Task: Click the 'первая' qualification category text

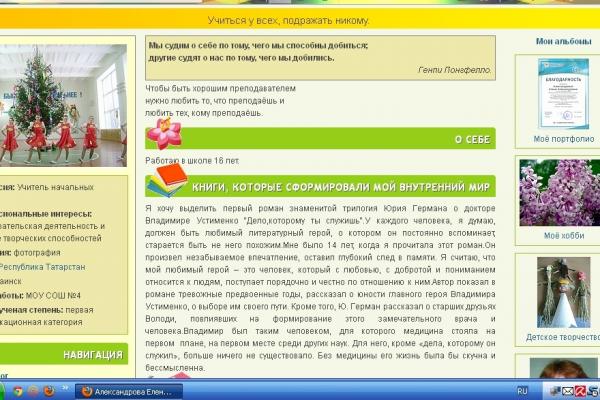Action: click(79, 310)
